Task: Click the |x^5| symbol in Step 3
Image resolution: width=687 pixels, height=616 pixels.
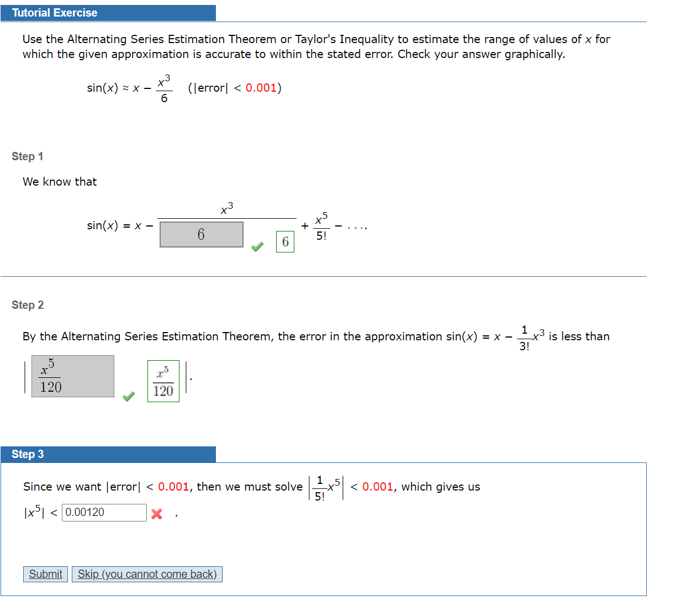Action: [x=34, y=513]
